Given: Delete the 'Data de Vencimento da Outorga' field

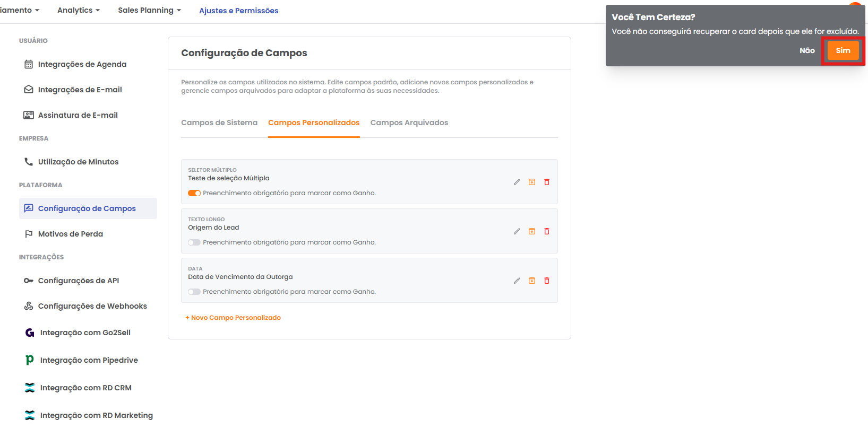Looking at the screenshot, I should (546, 281).
